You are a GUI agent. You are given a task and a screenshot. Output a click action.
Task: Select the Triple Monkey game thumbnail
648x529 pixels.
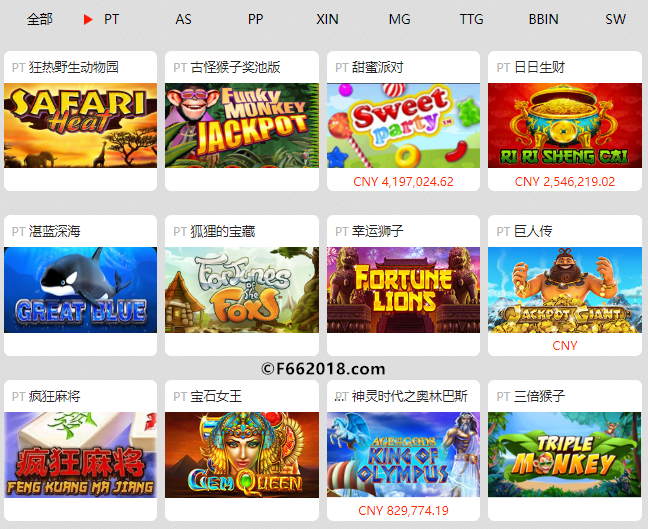(x=565, y=455)
